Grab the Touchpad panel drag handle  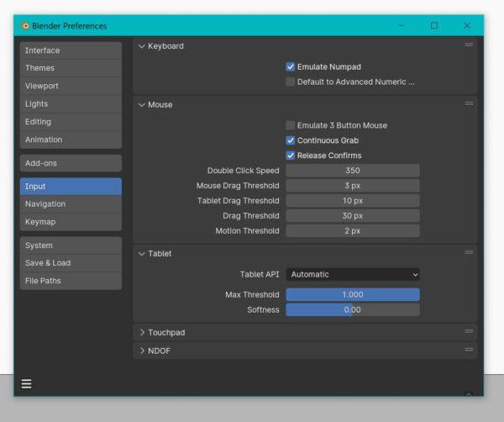point(469,331)
